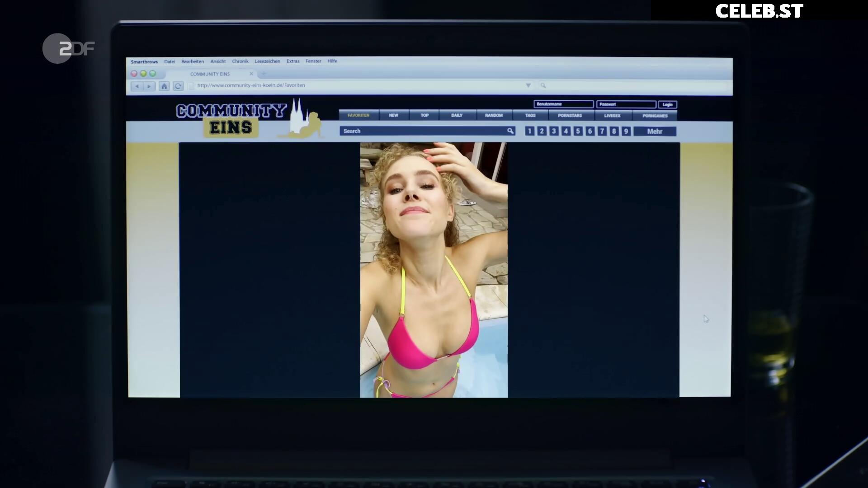Screen dimensions: 868x488
Task: Focus the Benutzername input field
Action: click(x=563, y=104)
